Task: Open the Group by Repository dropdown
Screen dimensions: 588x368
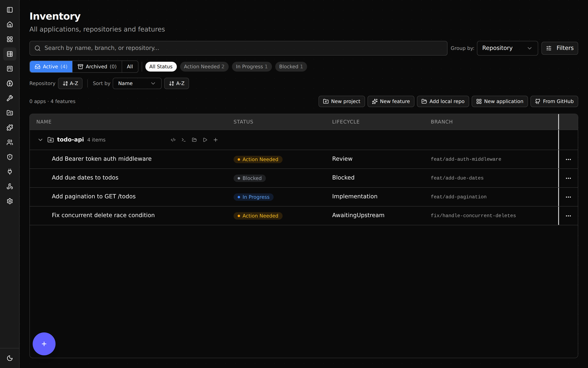Action: (x=507, y=48)
